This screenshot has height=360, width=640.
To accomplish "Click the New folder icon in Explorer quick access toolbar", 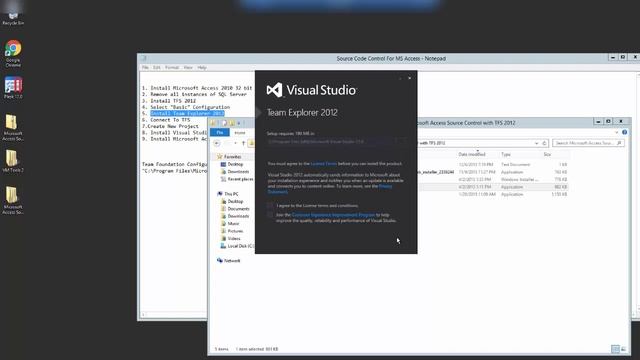I will click(232, 123).
